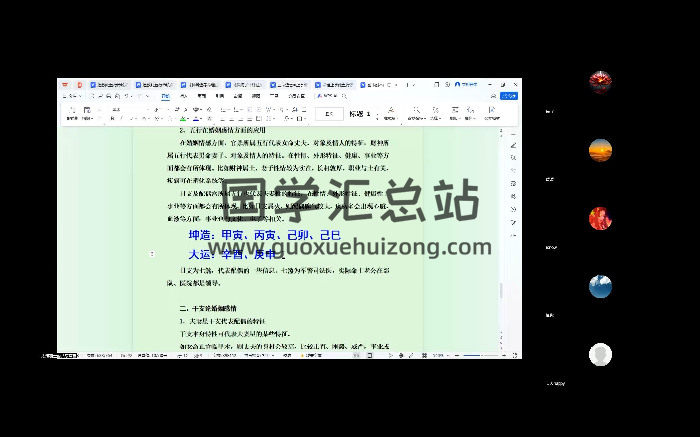The width and height of the screenshot is (700, 437).
Task: Toggle bold formatting
Action: [113, 119]
